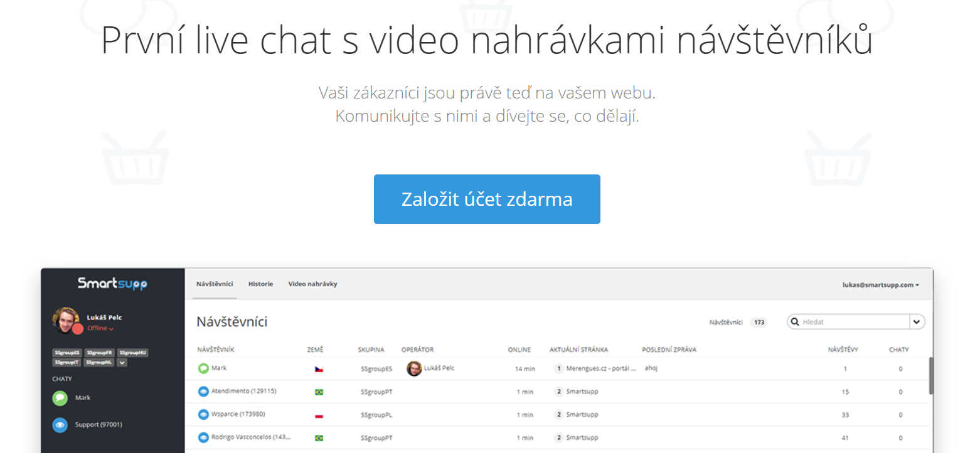Screen dimensions: 980x453
Task: Click the visits value 33
Action: 845,415
